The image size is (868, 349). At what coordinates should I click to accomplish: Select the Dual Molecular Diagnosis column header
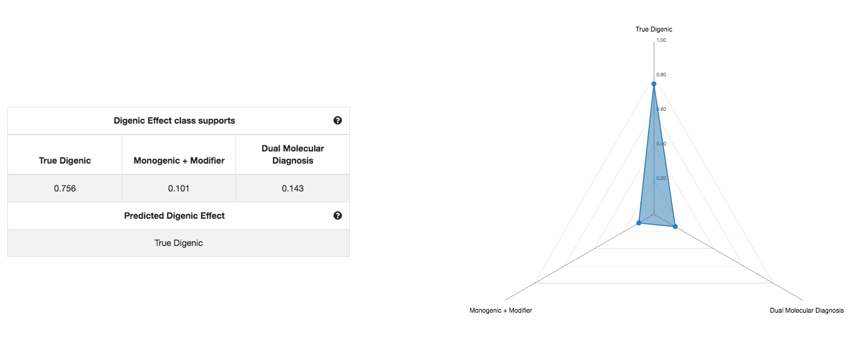pyautogui.click(x=292, y=154)
